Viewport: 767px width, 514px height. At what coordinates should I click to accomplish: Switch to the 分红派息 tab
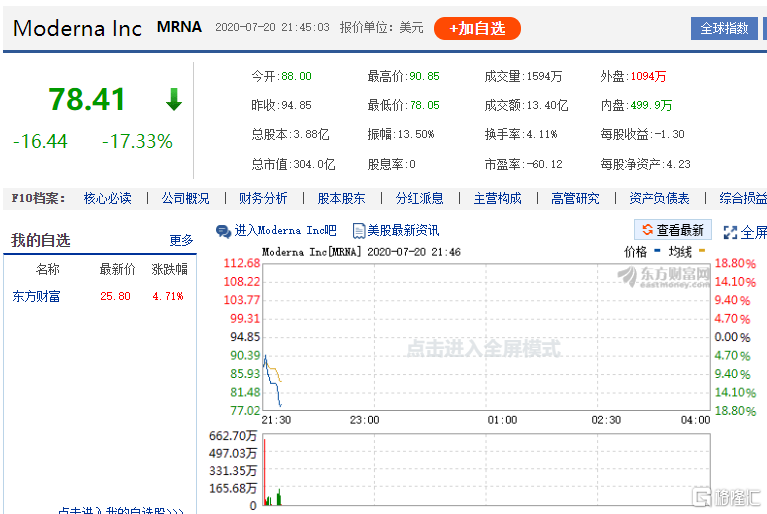point(419,198)
